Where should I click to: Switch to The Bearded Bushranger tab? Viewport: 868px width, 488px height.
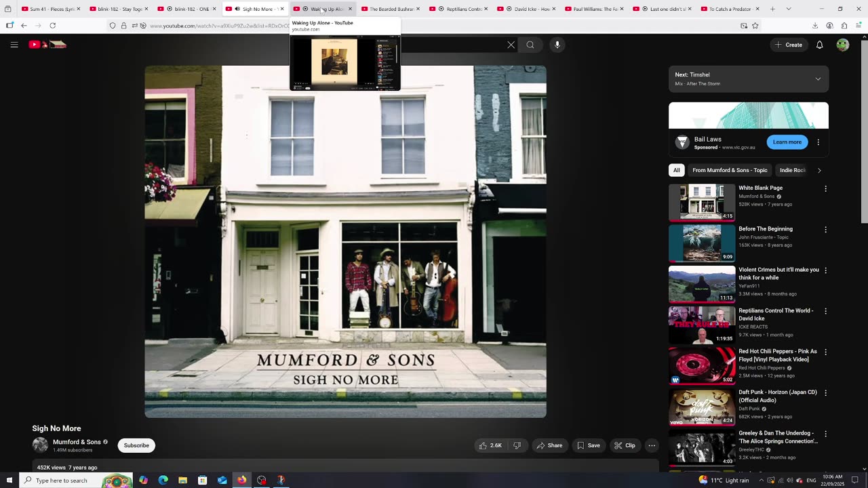pyautogui.click(x=390, y=9)
